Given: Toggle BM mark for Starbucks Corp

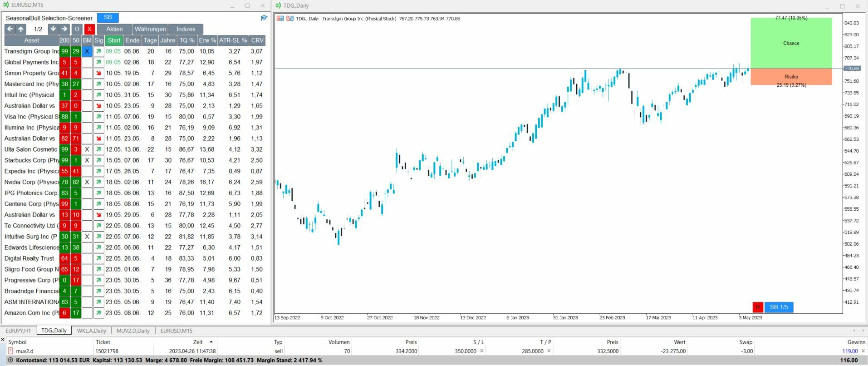Looking at the screenshot, I should coord(87,160).
